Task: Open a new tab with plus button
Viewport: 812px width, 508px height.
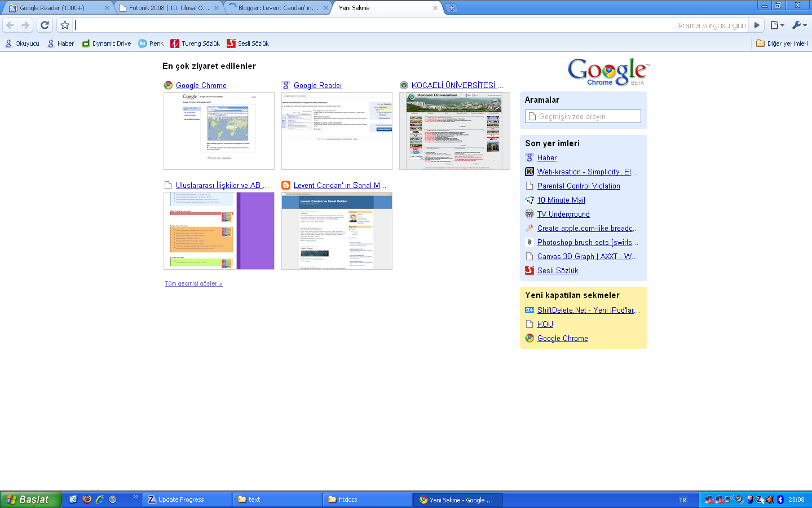Action: (x=452, y=8)
